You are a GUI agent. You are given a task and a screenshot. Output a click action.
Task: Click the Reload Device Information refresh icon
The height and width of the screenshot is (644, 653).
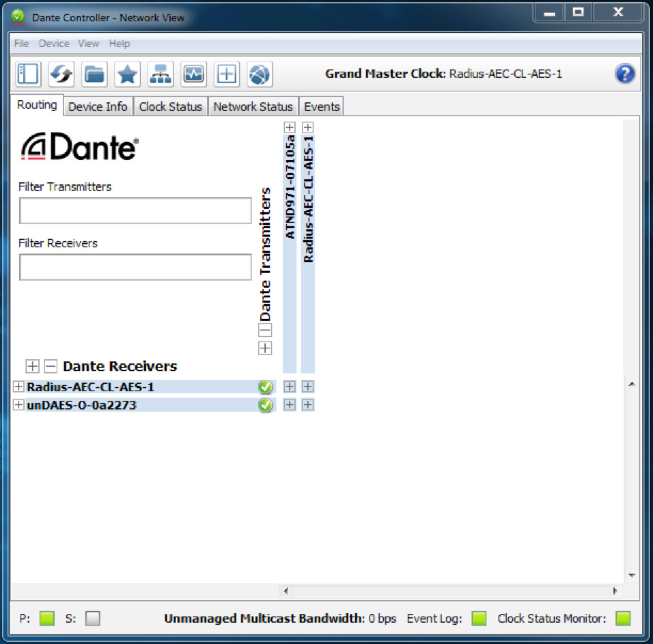click(61, 74)
